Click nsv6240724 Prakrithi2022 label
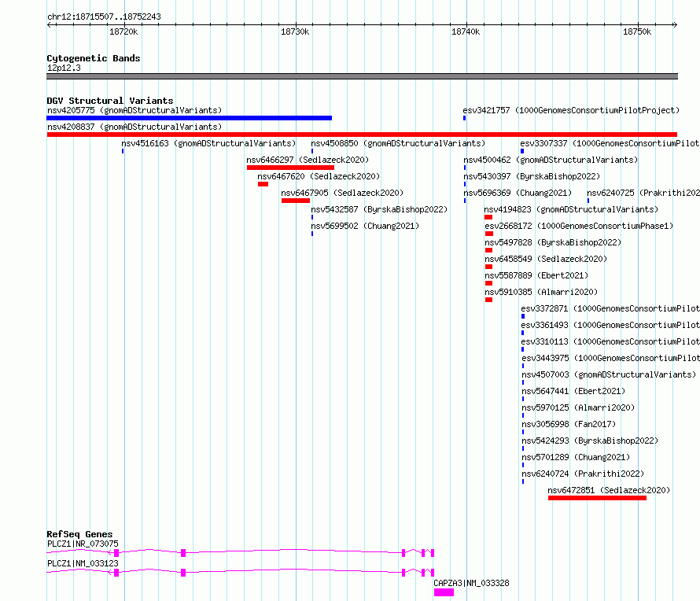Screen dimensions: 700x601 coord(583,474)
